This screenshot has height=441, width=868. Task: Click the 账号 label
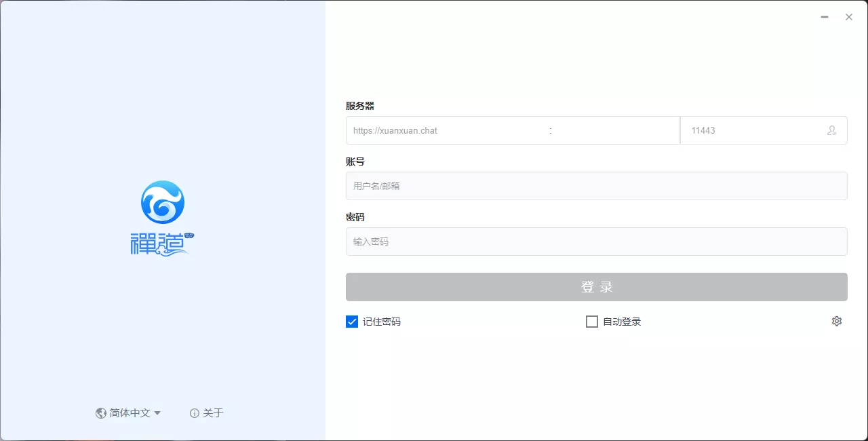[x=355, y=161]
